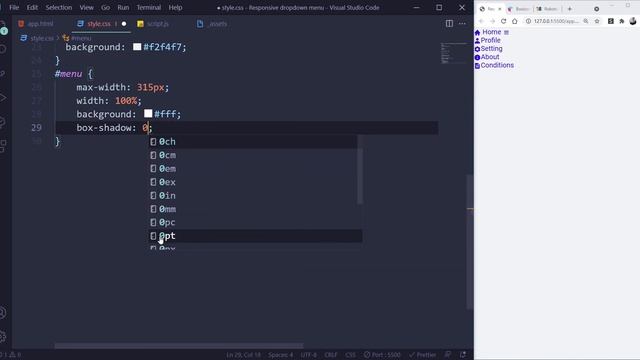Click Port : 5500 Live Server status

pos(382,355)
